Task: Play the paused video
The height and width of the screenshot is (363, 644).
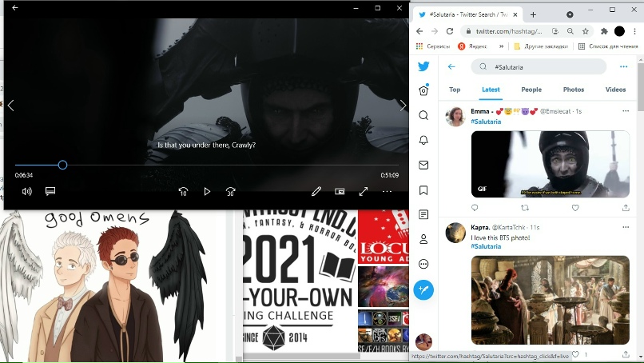Action: [207, 192]
